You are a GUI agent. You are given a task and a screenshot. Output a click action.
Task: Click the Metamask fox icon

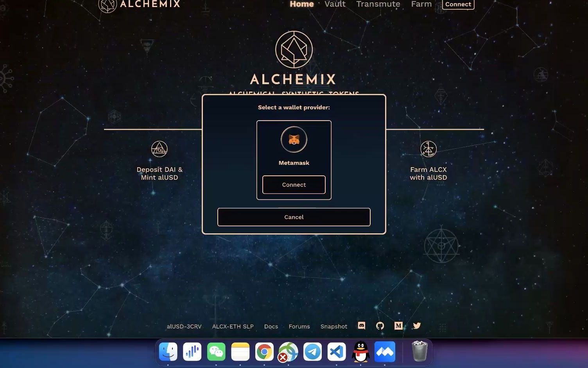[x=294, y=139]
